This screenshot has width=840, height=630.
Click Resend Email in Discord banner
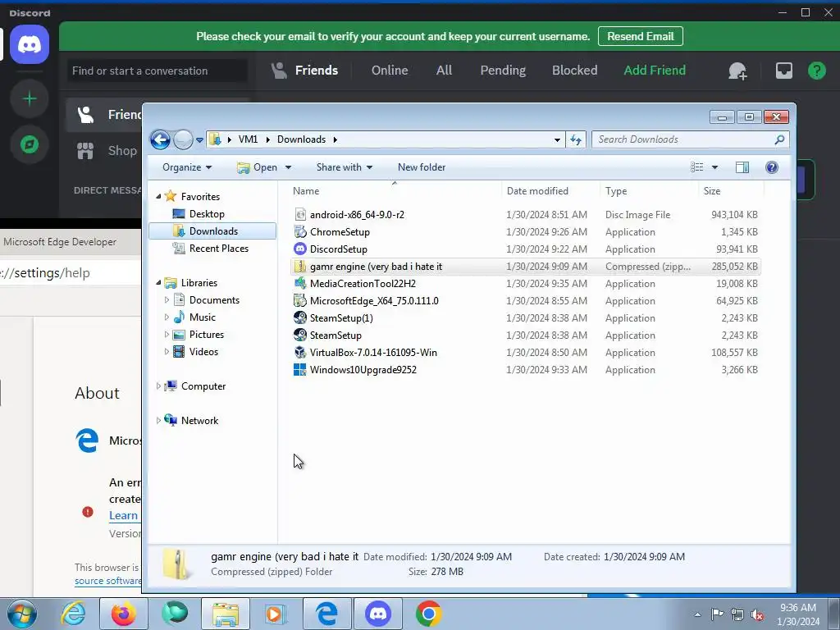tap(640, 36)
